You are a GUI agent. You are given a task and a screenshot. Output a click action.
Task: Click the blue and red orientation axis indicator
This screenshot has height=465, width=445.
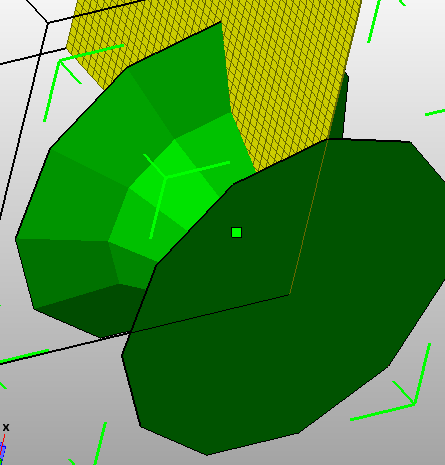coord(3,448)
